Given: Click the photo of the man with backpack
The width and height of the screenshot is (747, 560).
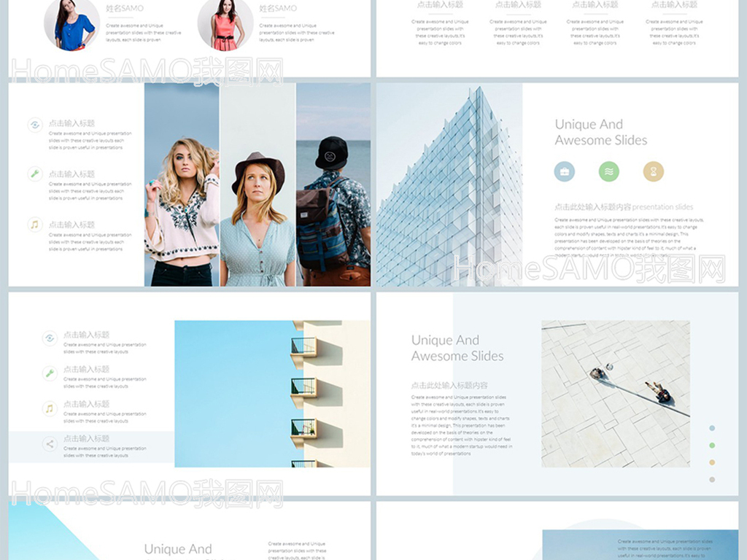Looking at the screenshot, I should (x=333, y=184).
